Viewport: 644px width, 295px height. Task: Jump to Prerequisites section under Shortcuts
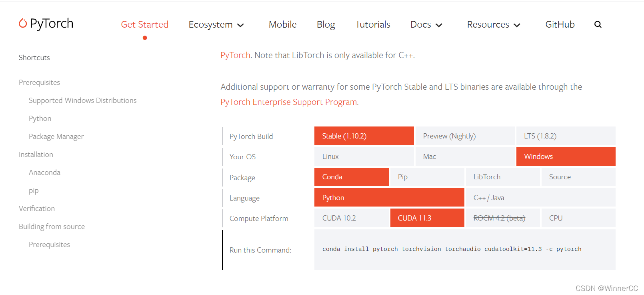(39, 82)
